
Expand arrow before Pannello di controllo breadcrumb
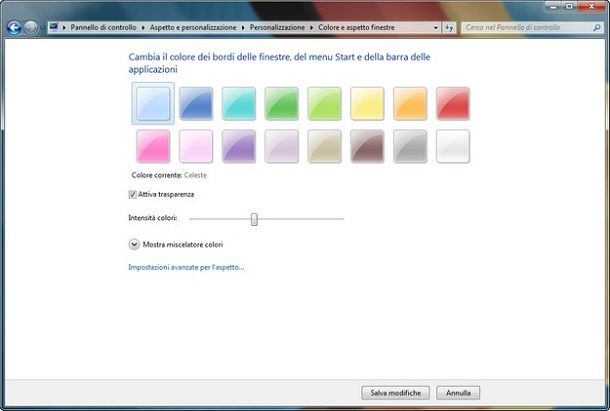(64, 28)
